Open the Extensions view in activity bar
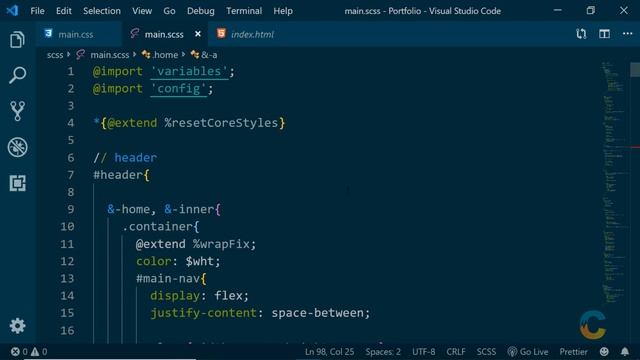The height and width of the screenshot is (360, 640). click(x=17, y=183)
